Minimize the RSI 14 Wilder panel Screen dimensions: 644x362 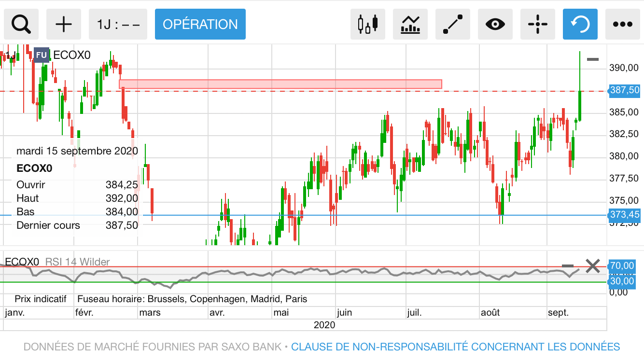click(568, 266)
